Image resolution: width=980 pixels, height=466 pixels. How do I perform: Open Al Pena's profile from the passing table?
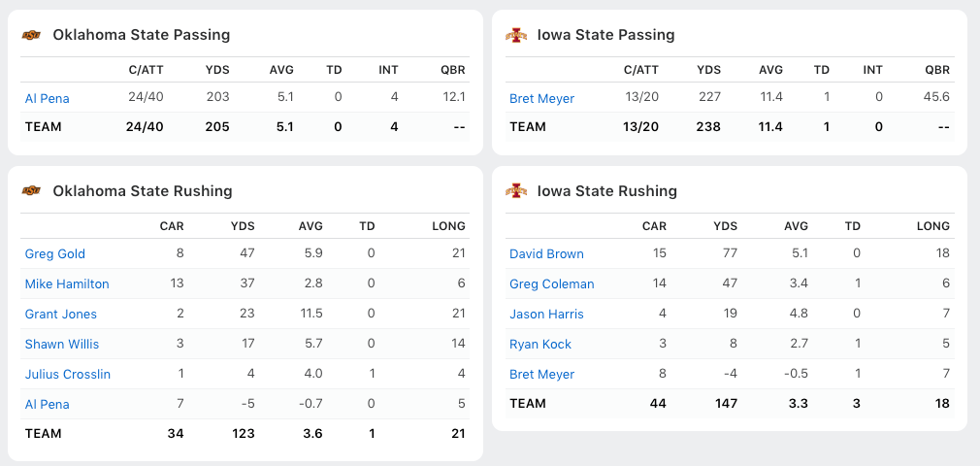tap(47, 98)
